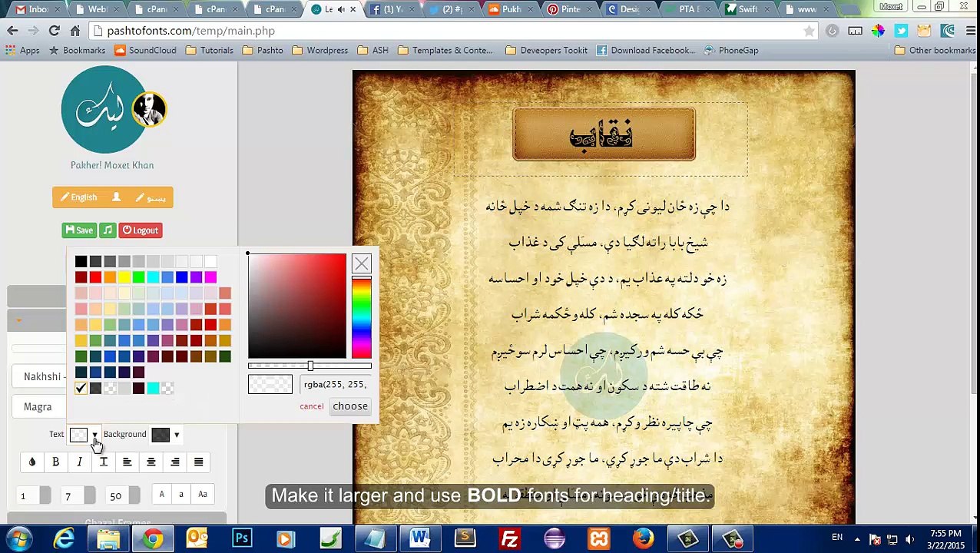
Task: Open the SoundCloud bookmark
Action: point(145,50)
